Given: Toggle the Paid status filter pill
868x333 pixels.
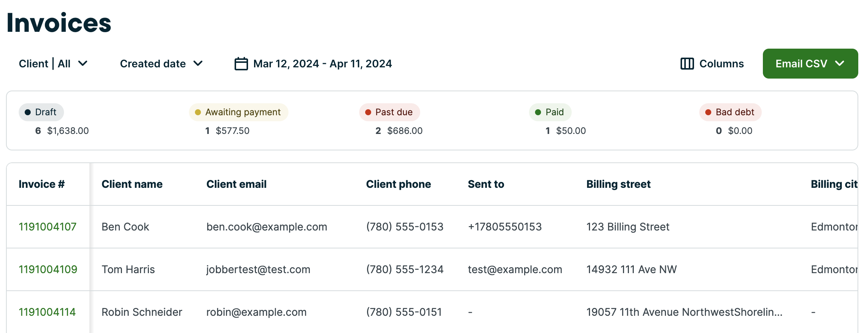Looking at the screenshot, I should click(550, 112).
